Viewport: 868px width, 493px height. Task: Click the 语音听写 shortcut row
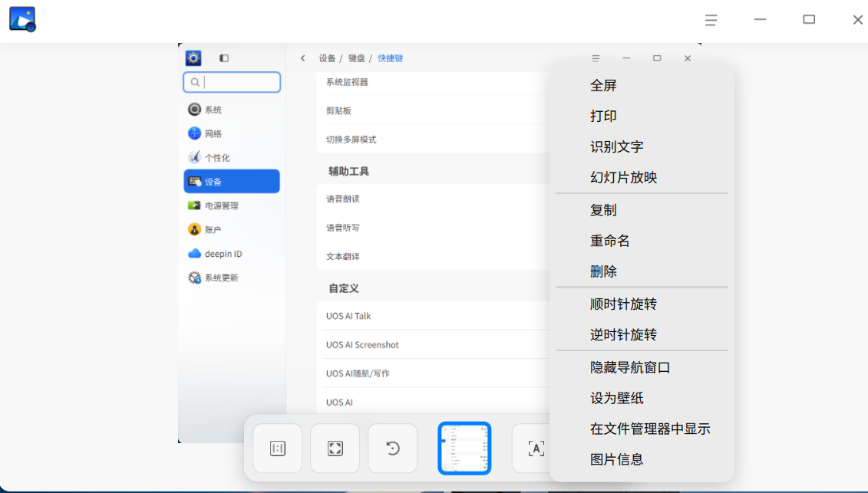coord(433,228)
